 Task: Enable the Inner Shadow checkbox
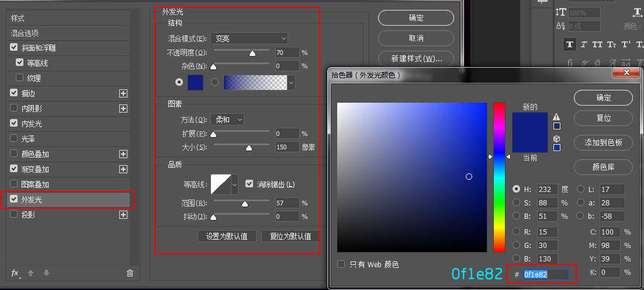(x=13, y=109)
